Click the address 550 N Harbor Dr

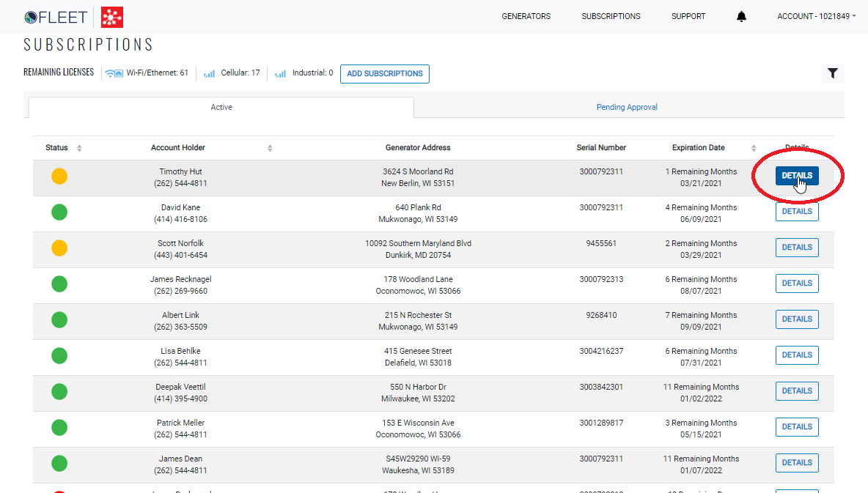(418, 388)
